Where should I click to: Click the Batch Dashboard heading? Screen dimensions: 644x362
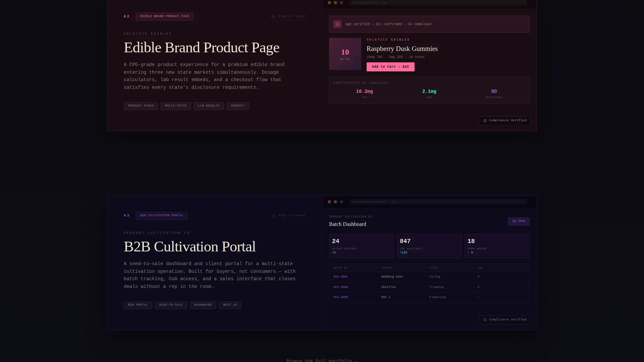347,224
